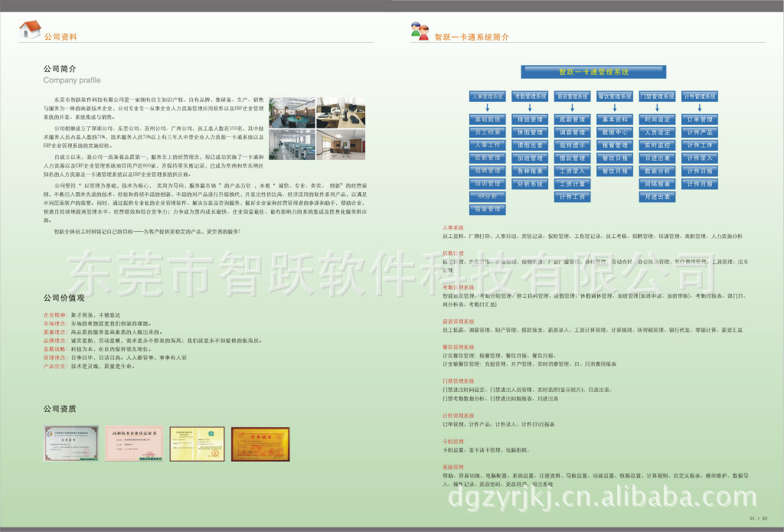Click the two-people icon beside 智跃一卡通系统简介
Image resolution: width=784 pixels, height=532 pixels.
(x=420, y=31)
